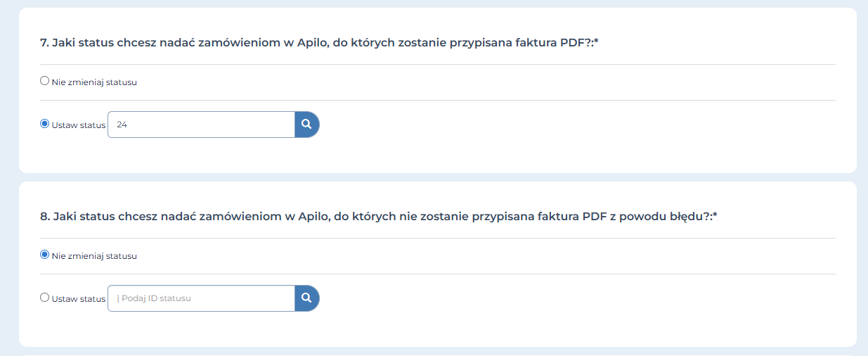Click the 'Podaj ID statusu' placeholder text
Viewport: 868px width, 356px height.
coord(156,298)
